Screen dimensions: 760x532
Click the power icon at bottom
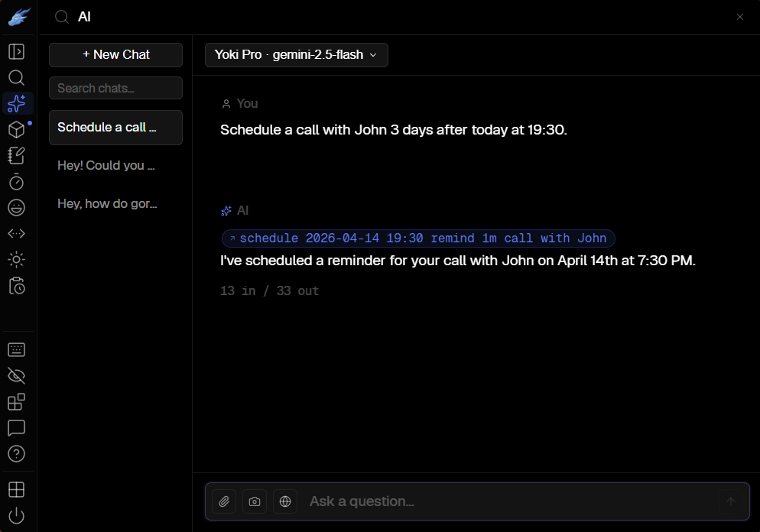(17, 515)
